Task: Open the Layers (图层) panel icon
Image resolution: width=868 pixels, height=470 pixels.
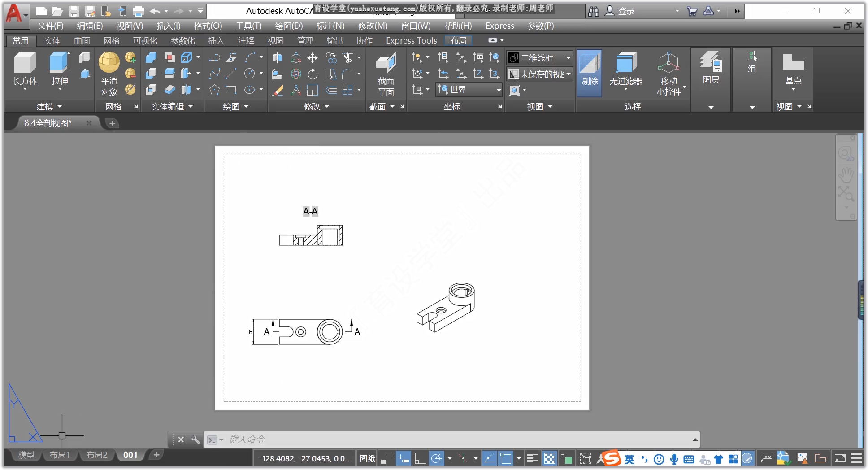Action: (711, 62)
